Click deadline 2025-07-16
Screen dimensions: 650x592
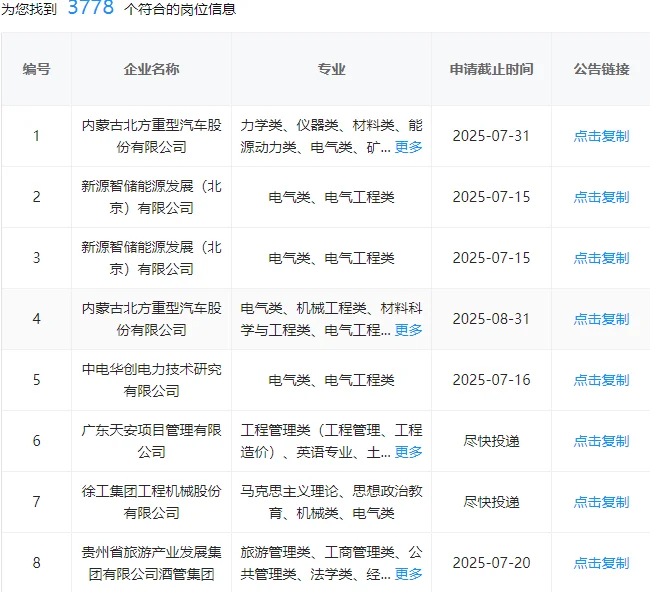(491, 380)
